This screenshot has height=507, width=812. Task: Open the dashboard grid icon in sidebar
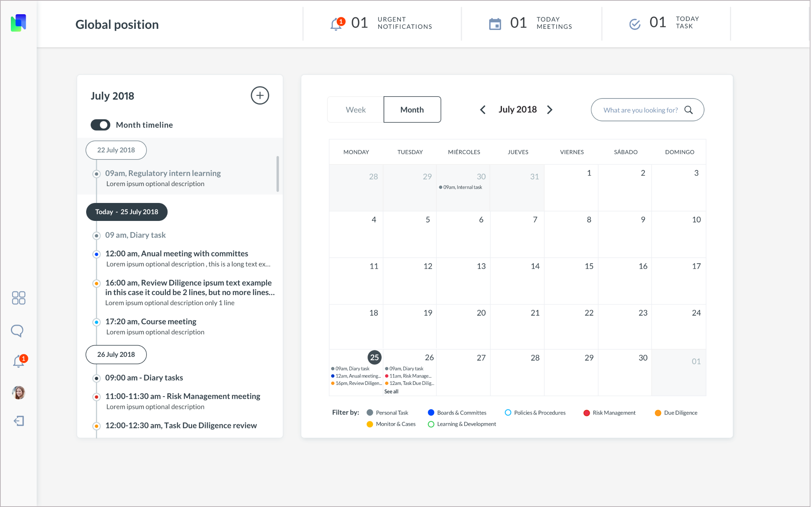[18, 298]
